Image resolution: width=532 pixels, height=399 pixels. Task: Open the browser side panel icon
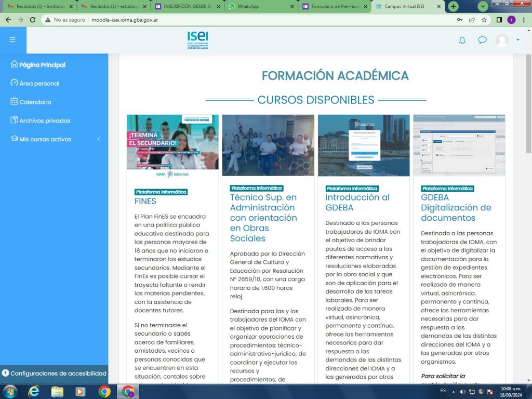[499, 20]
